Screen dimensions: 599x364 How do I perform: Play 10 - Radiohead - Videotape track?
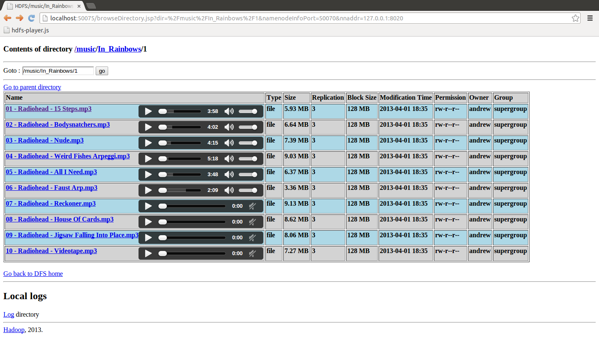point(148,253)
